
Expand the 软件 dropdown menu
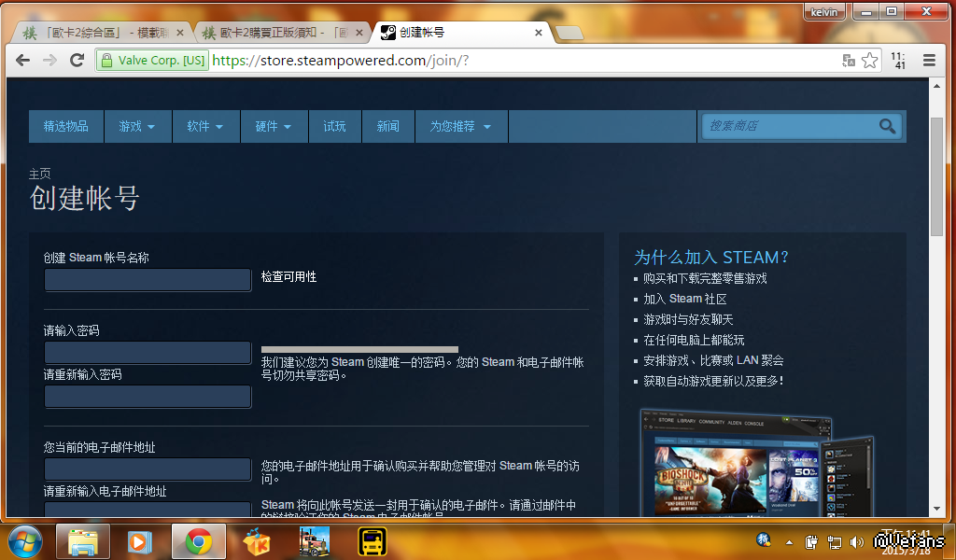tap(205, 127)
